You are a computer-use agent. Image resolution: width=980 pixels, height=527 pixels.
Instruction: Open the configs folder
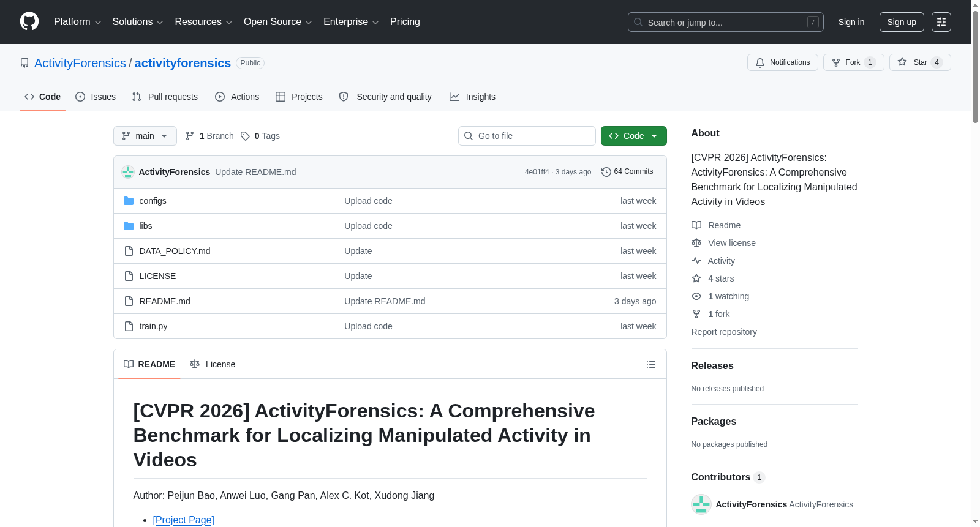point(153,201)
